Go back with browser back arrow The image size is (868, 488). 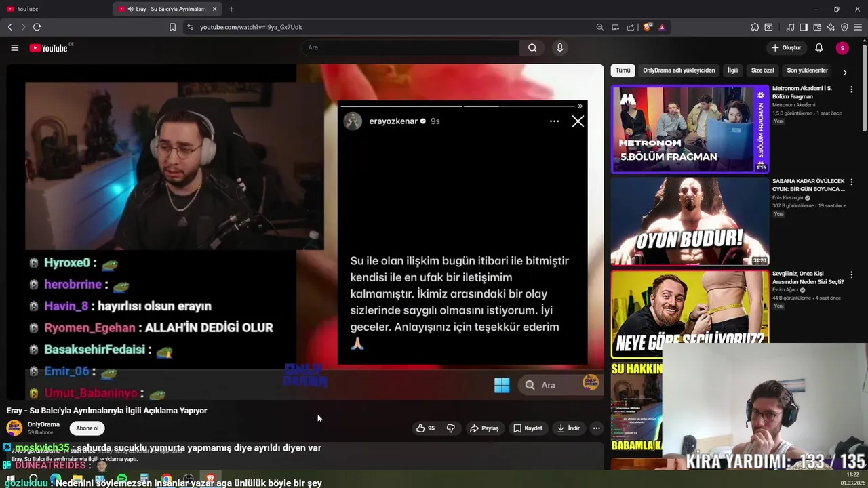(x=9, y=27)
